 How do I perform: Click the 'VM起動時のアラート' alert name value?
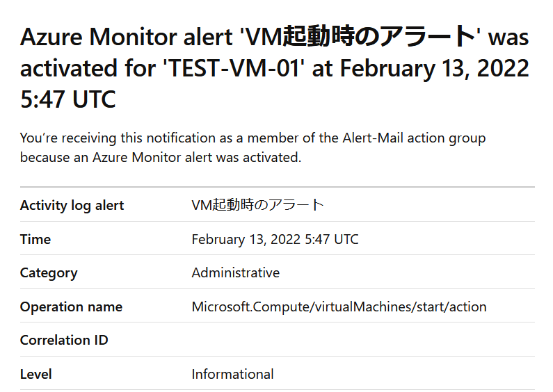coord(257,205)
